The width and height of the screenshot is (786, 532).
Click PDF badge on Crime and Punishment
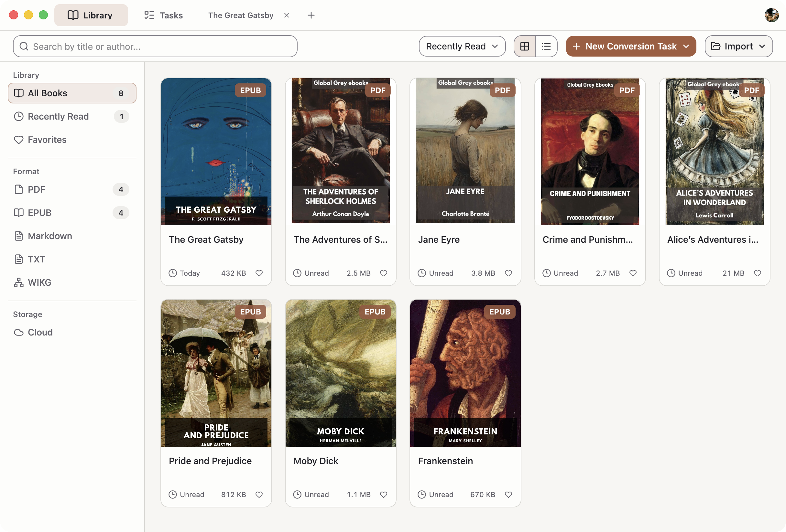click(x=627, y=90)
